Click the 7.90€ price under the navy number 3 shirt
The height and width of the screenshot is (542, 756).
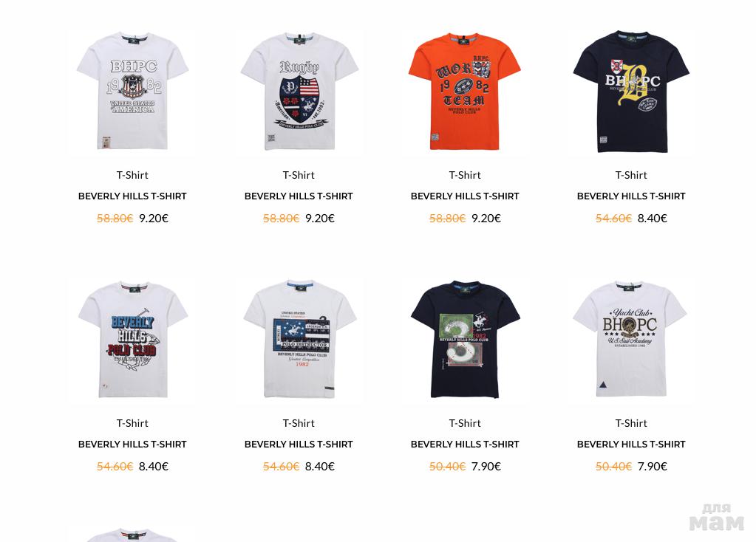click(486, 467)
